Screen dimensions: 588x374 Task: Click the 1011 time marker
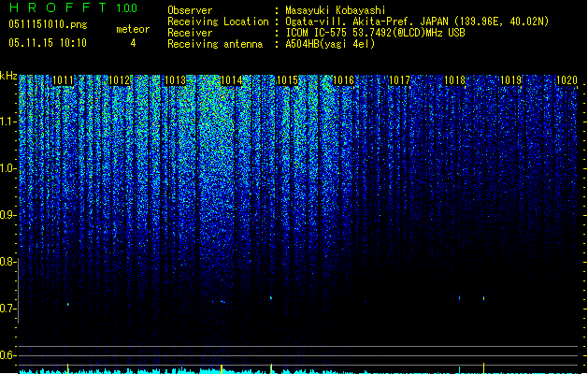(x=63, y=80)
